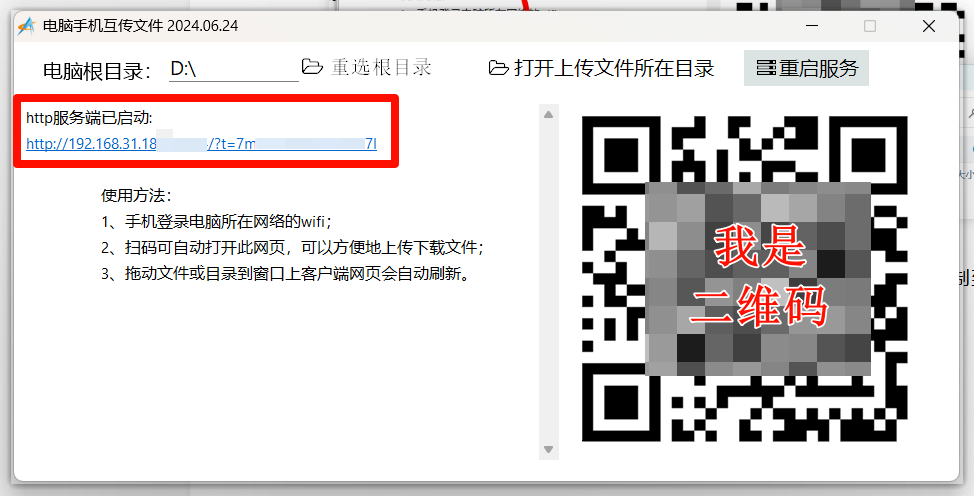974x496 pixels.
Task: Click the D:\ root directory input field
Action: coord(234,68)
